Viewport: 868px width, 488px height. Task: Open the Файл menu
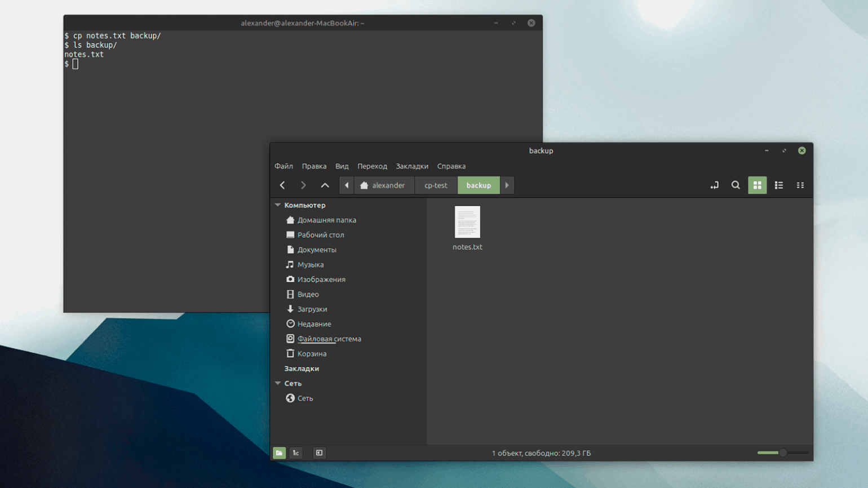coord(284,166)
